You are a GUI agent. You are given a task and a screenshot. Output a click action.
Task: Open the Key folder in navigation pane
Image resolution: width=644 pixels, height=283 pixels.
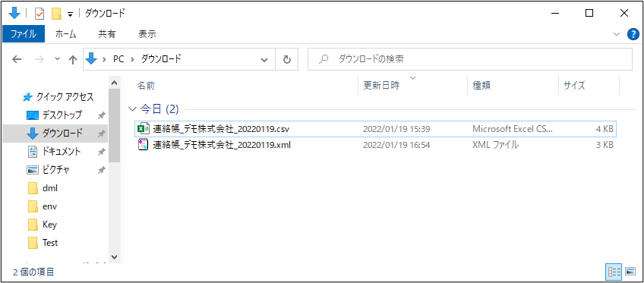[x=49, y=225]
